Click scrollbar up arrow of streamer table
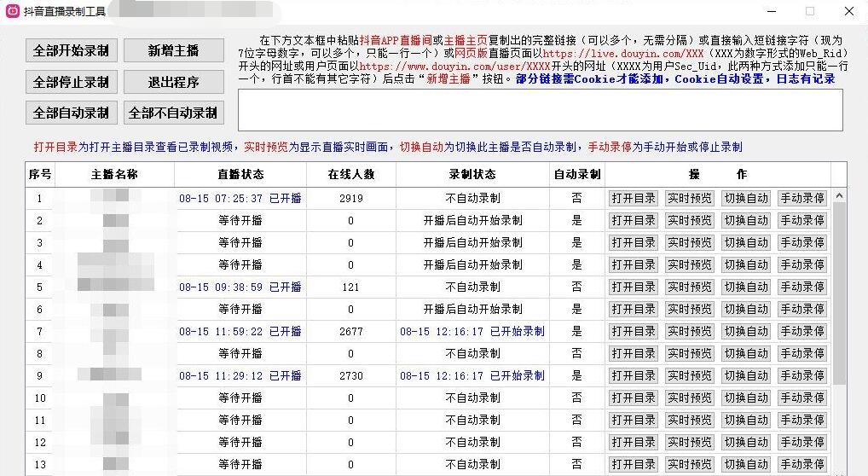This screenshot has width=868, height=476. click(839, 195)
